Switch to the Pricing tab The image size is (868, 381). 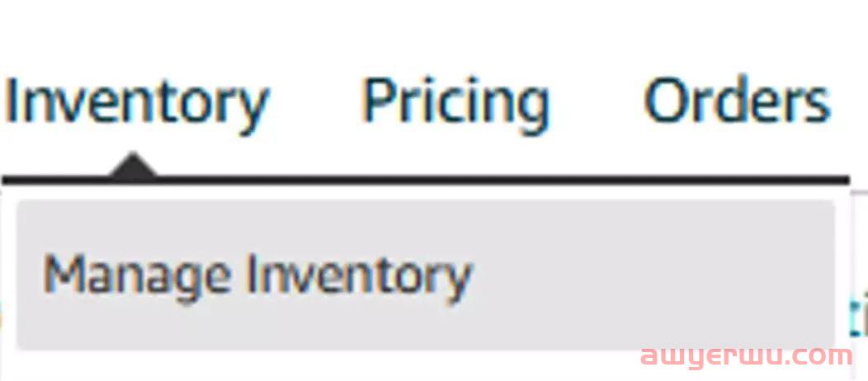[455, 103]
